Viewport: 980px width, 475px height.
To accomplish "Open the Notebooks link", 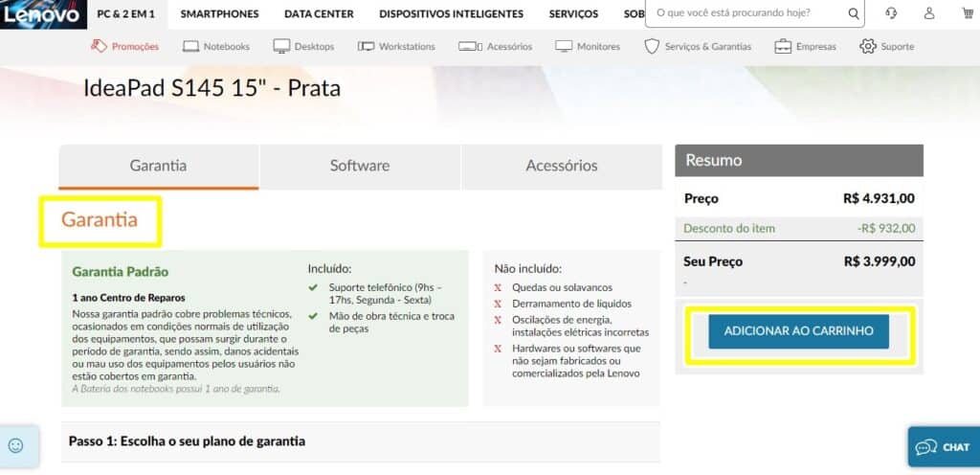I will (226, 46).
